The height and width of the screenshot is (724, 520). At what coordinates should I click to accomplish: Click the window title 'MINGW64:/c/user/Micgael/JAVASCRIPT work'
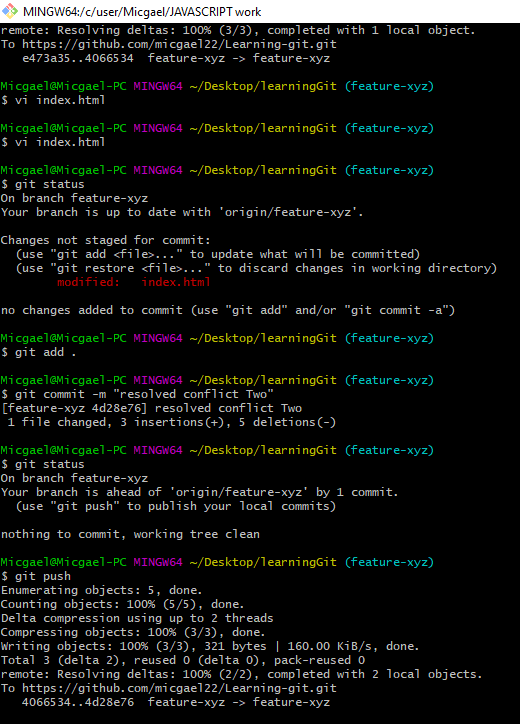point(142,12)
